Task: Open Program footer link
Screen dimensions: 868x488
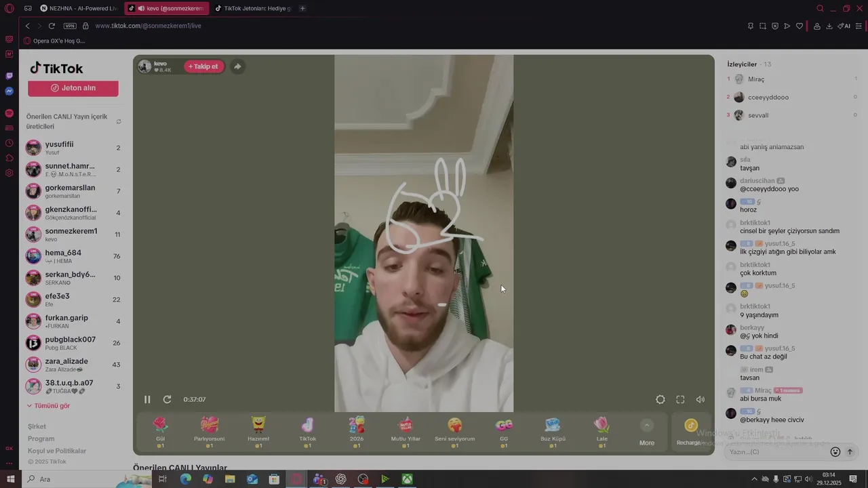Action: point(41,439)
